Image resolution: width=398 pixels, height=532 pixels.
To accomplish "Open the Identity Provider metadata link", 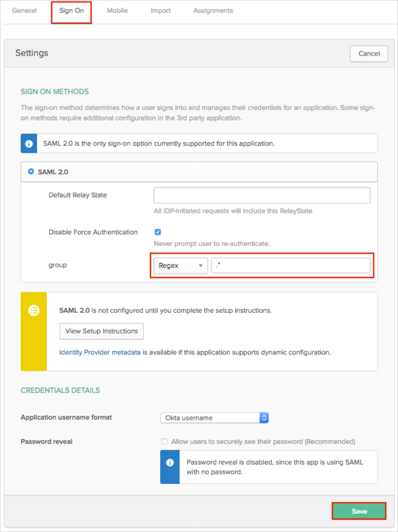I will (100, 352).
